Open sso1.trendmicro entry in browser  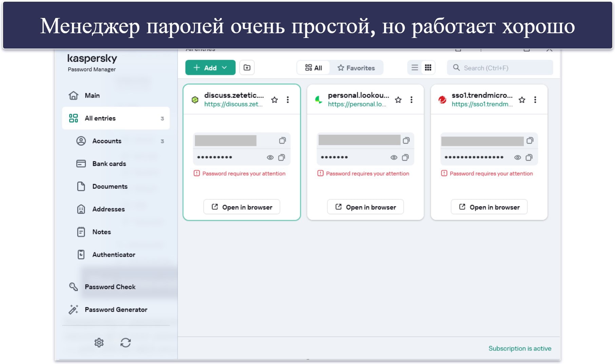(x=489, y=207)
